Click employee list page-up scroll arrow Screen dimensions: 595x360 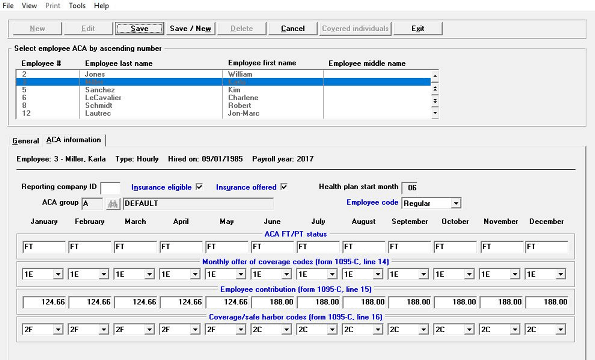(435, 89)
